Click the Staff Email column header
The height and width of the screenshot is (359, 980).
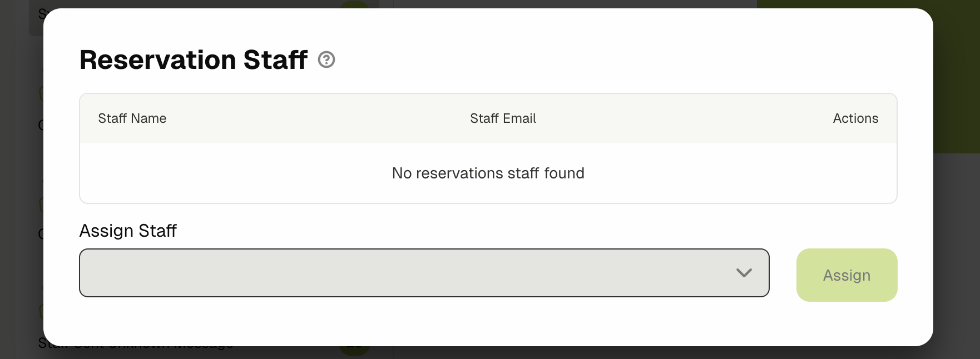(x=503, y=118)
